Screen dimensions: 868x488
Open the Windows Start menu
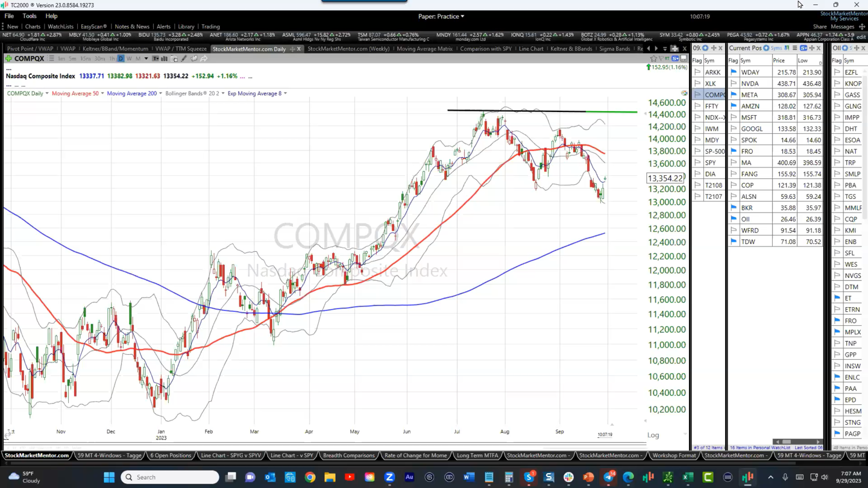[x=109, y=477]
